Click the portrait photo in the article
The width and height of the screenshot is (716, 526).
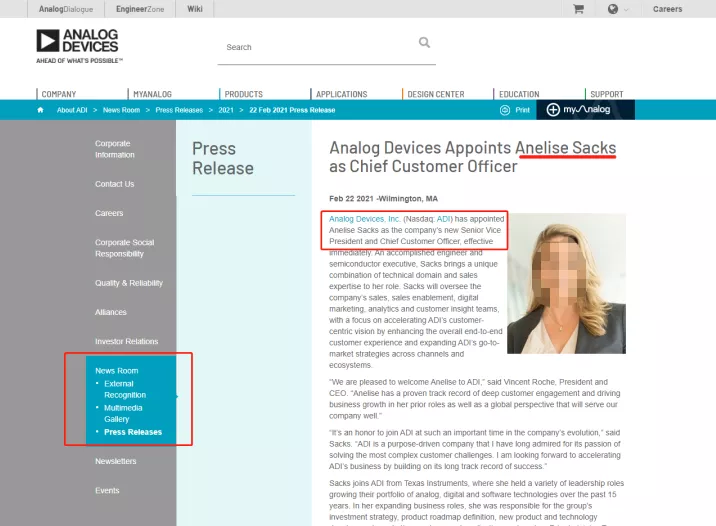point(566,284)
